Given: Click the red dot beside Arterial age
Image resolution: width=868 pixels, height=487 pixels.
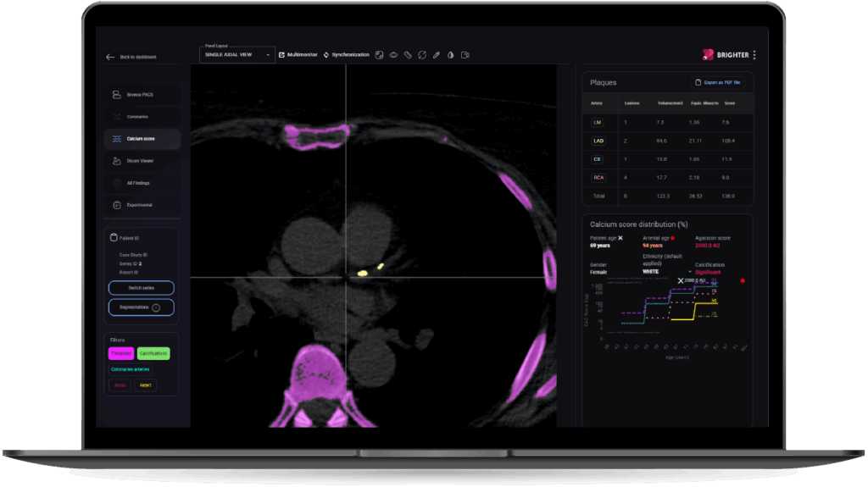Looking at the screenshot, I should point(672,238).
